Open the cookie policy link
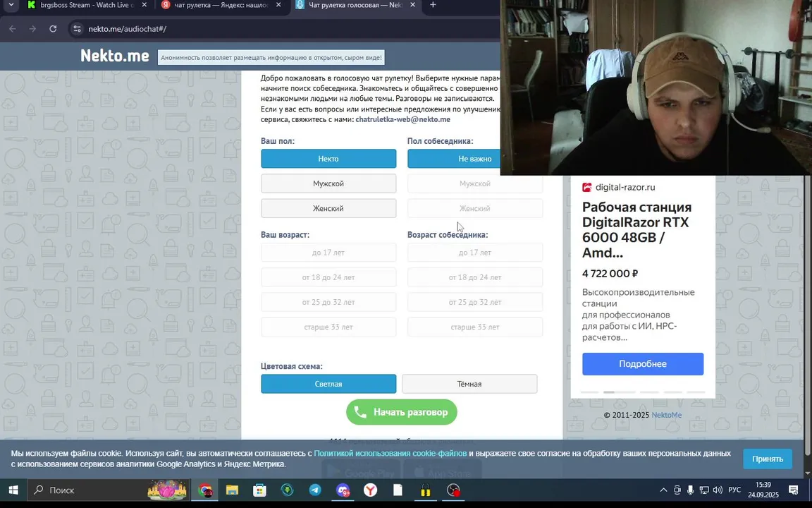 390,453
